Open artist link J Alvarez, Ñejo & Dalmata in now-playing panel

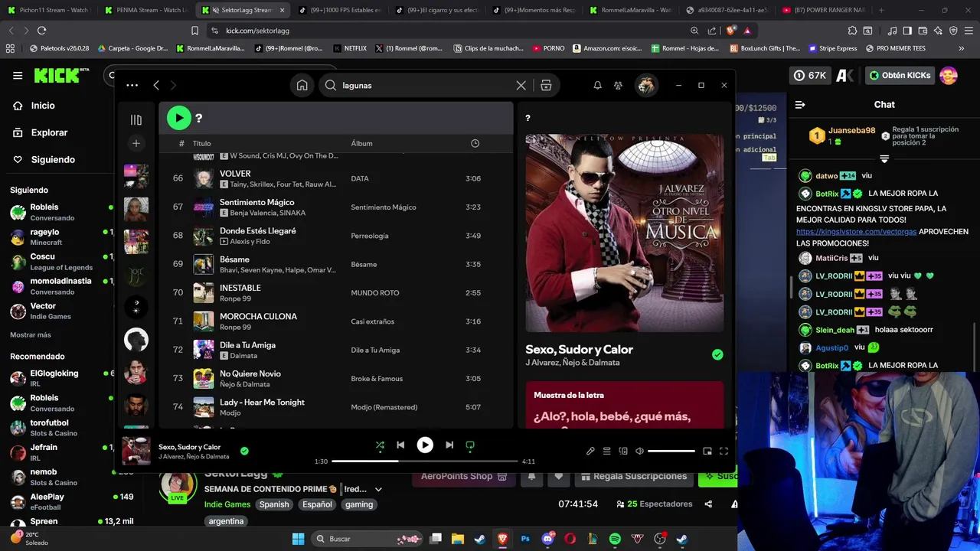[x=572, y=363]
